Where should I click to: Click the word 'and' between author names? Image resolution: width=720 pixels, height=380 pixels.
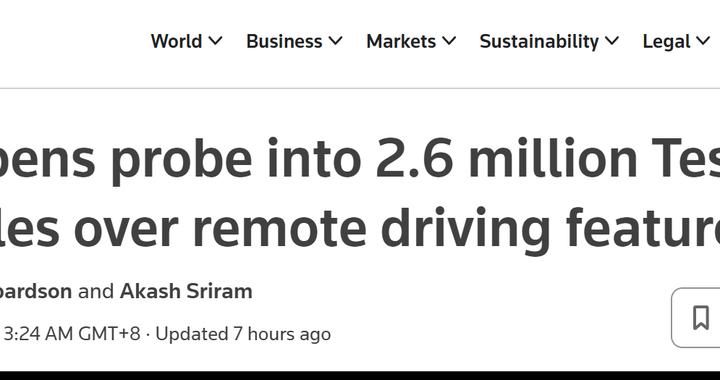tap(96, 291)
